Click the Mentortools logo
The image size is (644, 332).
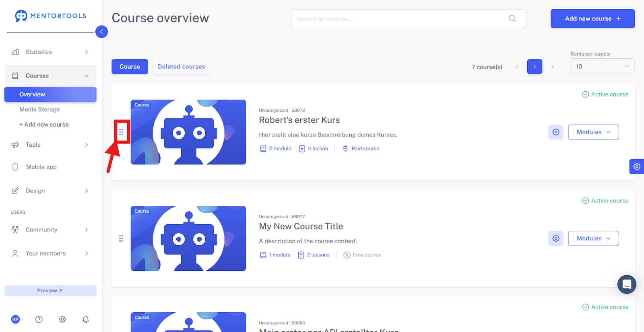pyautogui.click(x=50, y=16)
